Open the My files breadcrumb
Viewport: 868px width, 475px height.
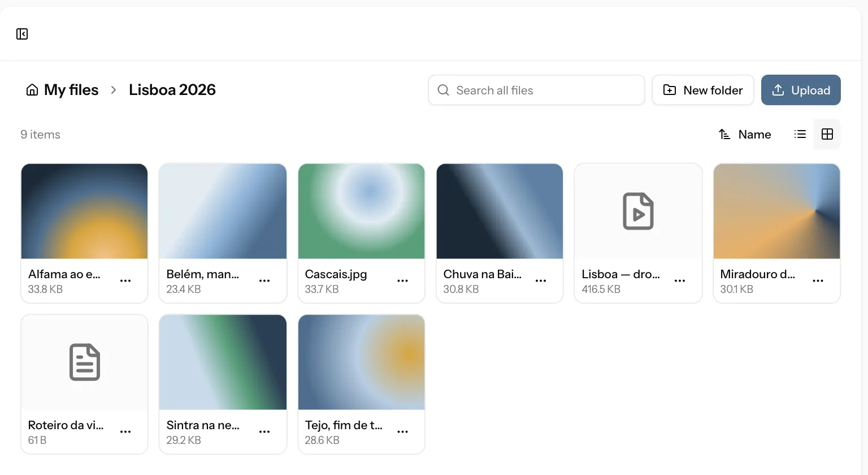click(71, 90)
